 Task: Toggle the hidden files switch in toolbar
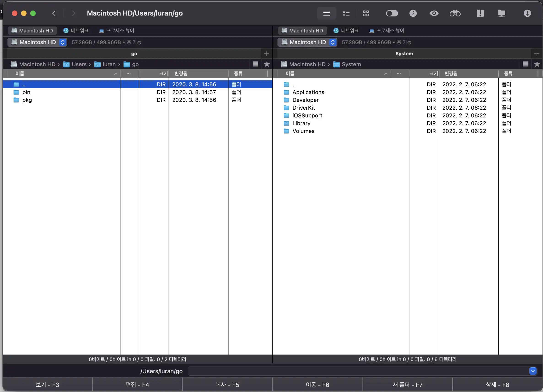click(392, 13)
